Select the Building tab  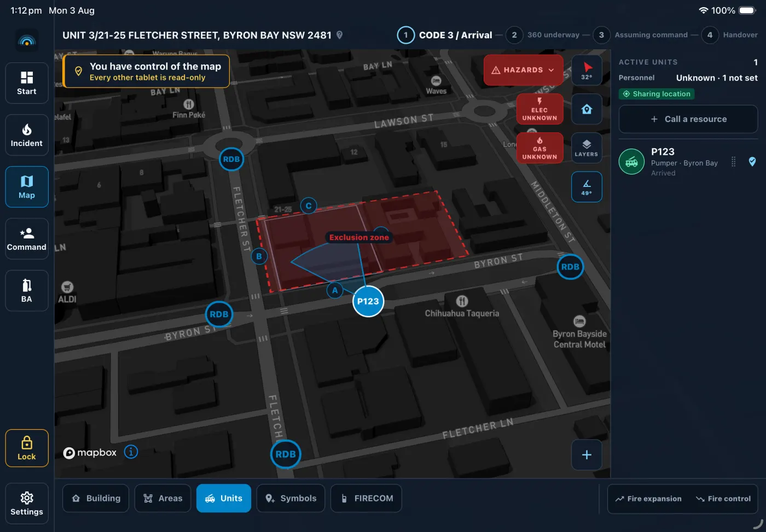pyautogui.click(x=96, y=498)
